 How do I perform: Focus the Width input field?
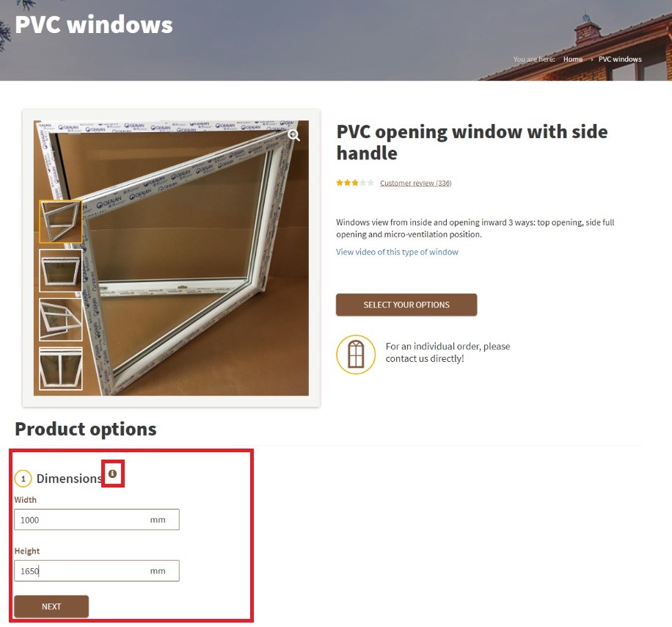[97, 520]
